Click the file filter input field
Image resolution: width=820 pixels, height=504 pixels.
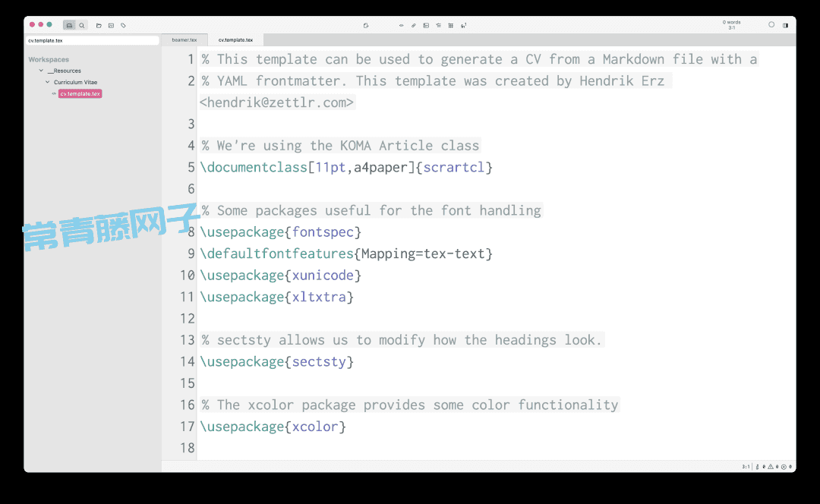(x=92, y=40)
